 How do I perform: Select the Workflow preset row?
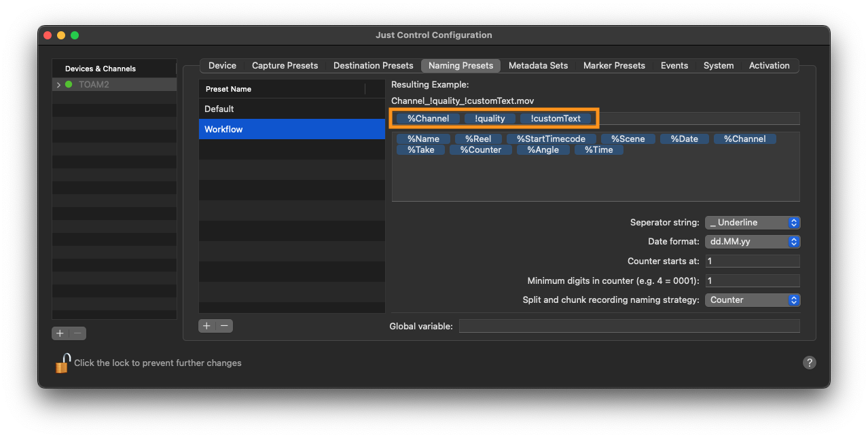click(x=292, y=129)
